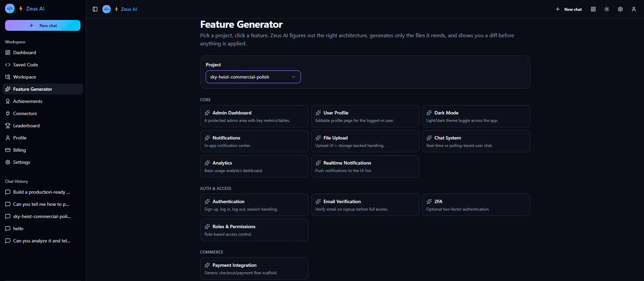Open settings gear icon in top bar
The image size is (644, 281).
(x=620, y=9)
